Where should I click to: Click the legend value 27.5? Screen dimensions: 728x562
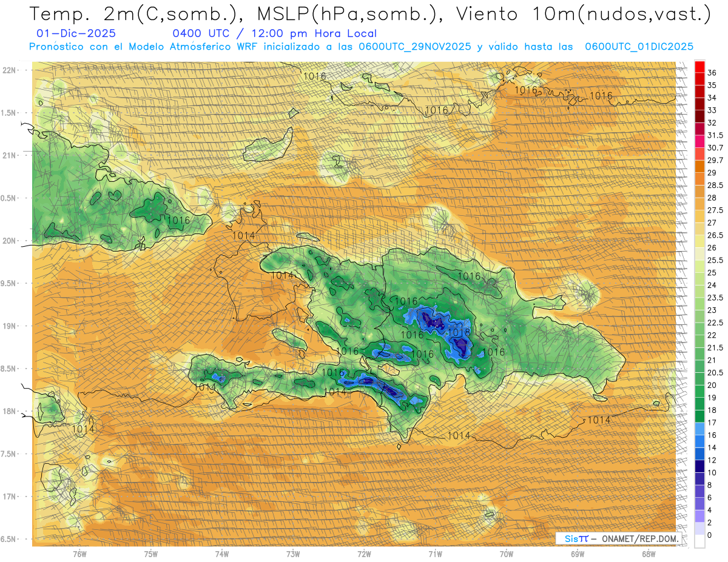point(715,210)
